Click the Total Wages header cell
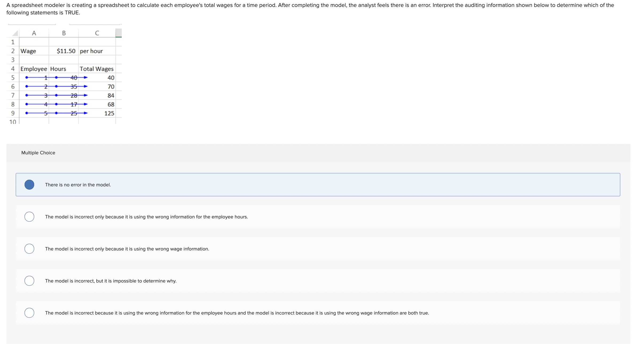The image size is (644, 353). (97, 69)
